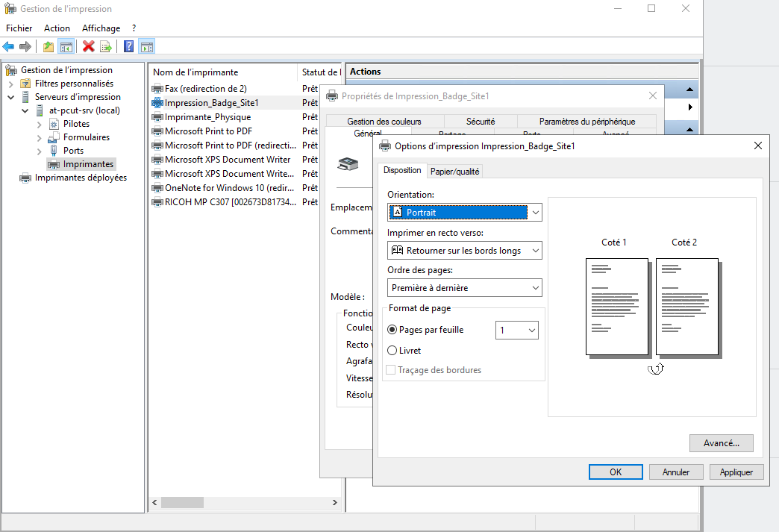Switch to the Papier/qualité tab
Screen dimensions: 779x532
pos(455,170)
